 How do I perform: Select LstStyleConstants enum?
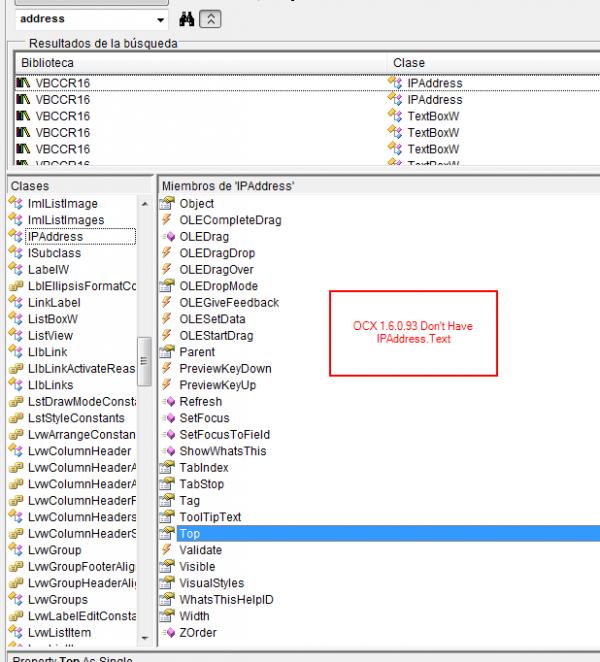[76, 418]
